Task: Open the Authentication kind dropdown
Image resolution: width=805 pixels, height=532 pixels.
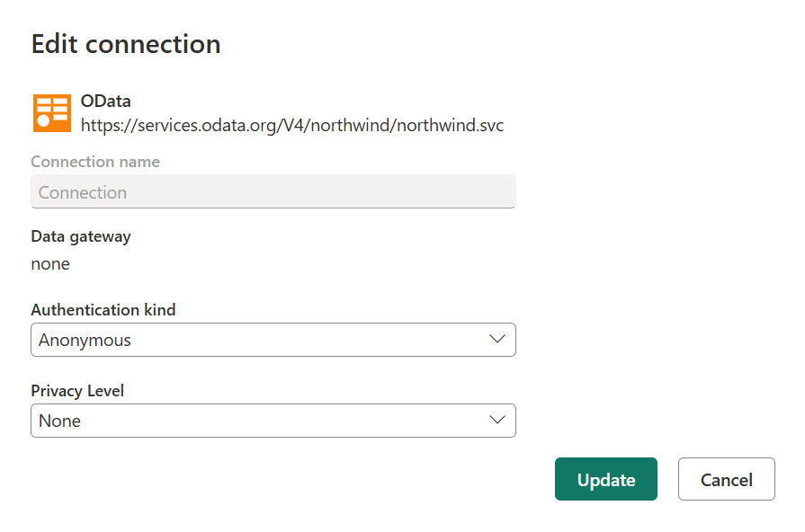Action: 273,340
